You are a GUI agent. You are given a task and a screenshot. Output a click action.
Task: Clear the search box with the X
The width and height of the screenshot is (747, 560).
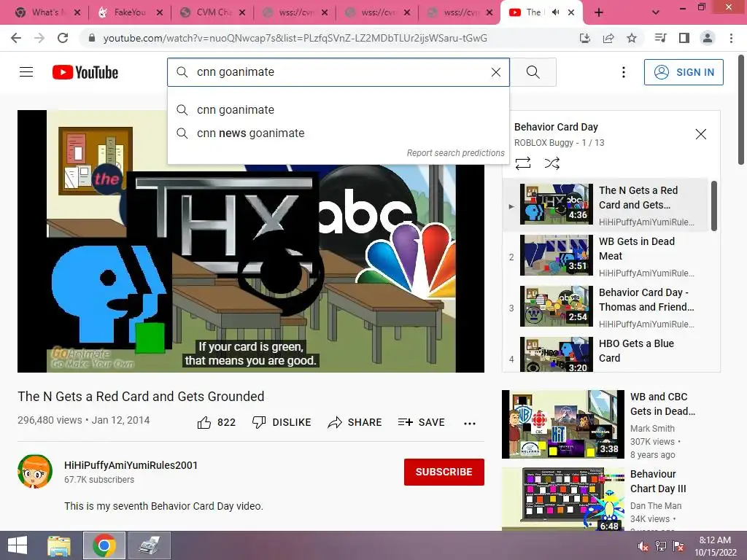click(496, 72)
